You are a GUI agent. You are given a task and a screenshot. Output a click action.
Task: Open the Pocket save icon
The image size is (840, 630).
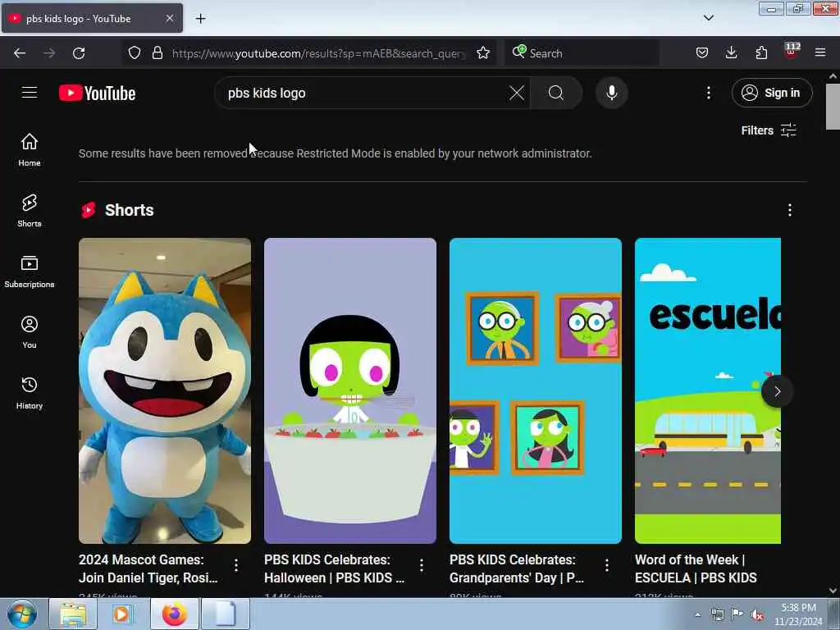click(702, 52)
